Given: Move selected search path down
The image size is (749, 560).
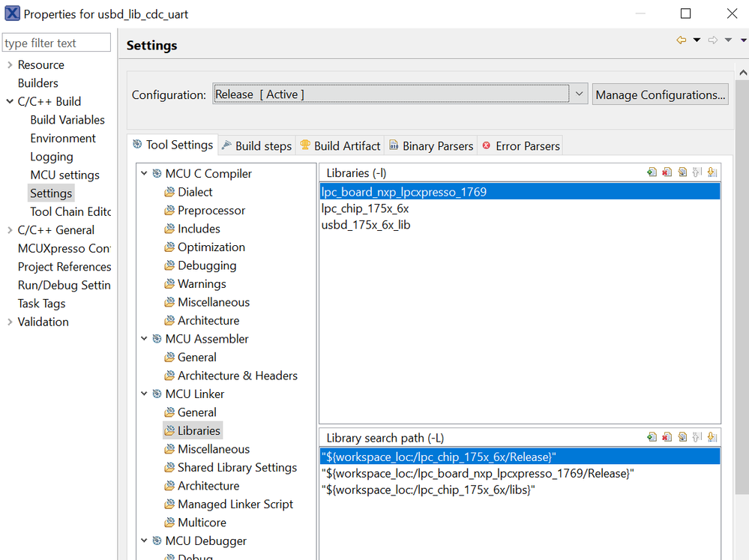Looking at the screenshot, I should click(x=712, y=437).
